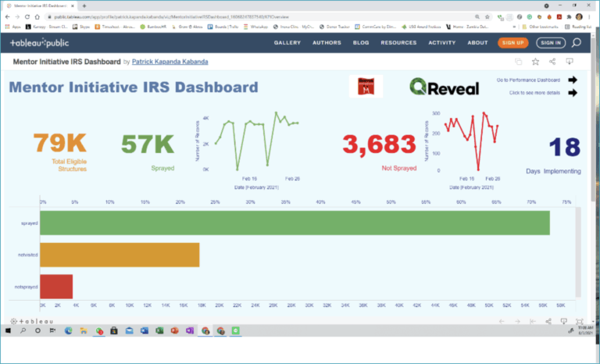
Task: Click arrow beside Click to see more details
Action: [x=573, y=92]
